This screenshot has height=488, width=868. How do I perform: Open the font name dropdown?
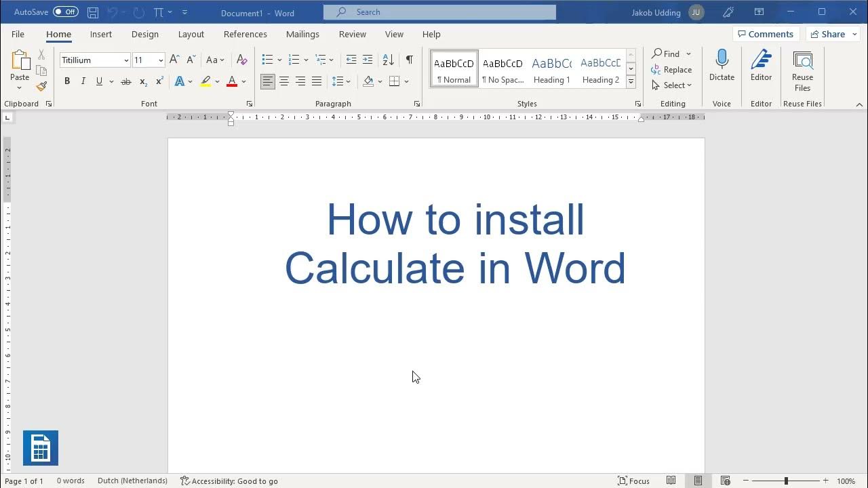point(126,60)
